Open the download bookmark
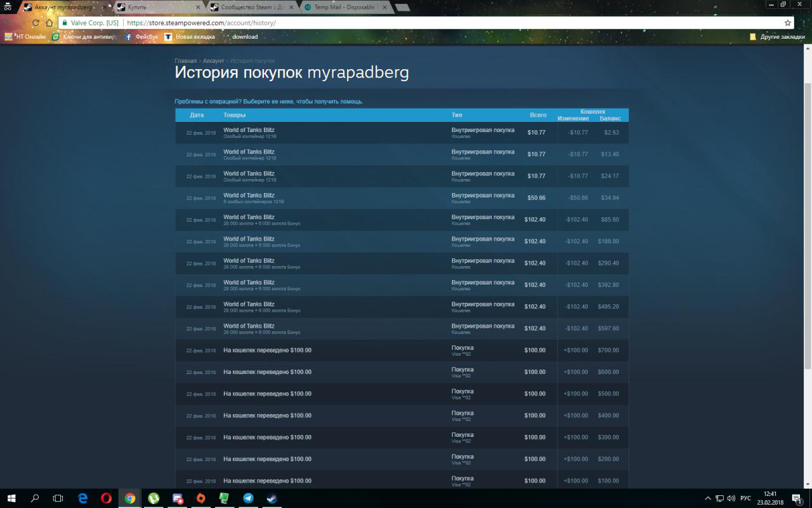The height and width of the screenshot is (508, 812). pos(245,37)
